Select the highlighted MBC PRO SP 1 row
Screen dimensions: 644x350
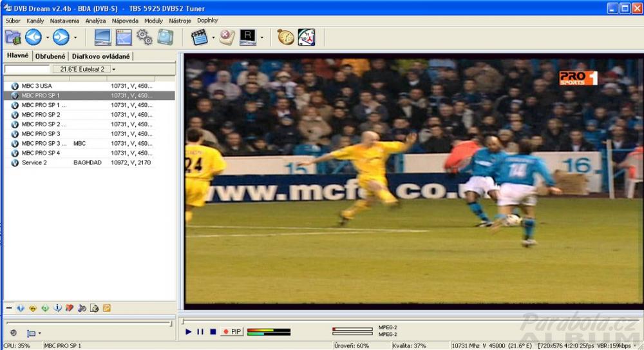90,95
